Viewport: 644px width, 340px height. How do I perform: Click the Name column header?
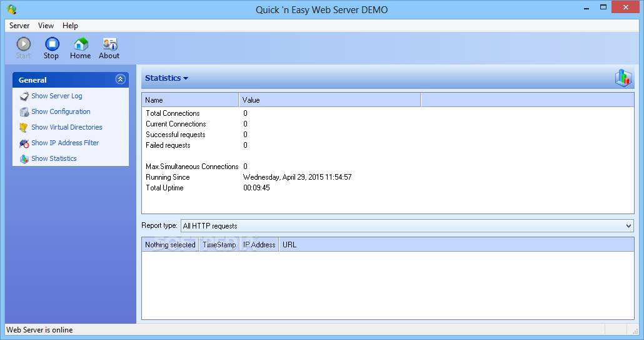click(190, 100)
